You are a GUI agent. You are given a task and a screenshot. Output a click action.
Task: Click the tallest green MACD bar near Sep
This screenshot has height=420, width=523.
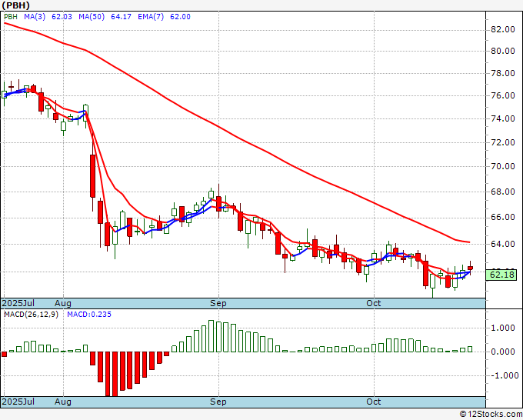point(212,336)
